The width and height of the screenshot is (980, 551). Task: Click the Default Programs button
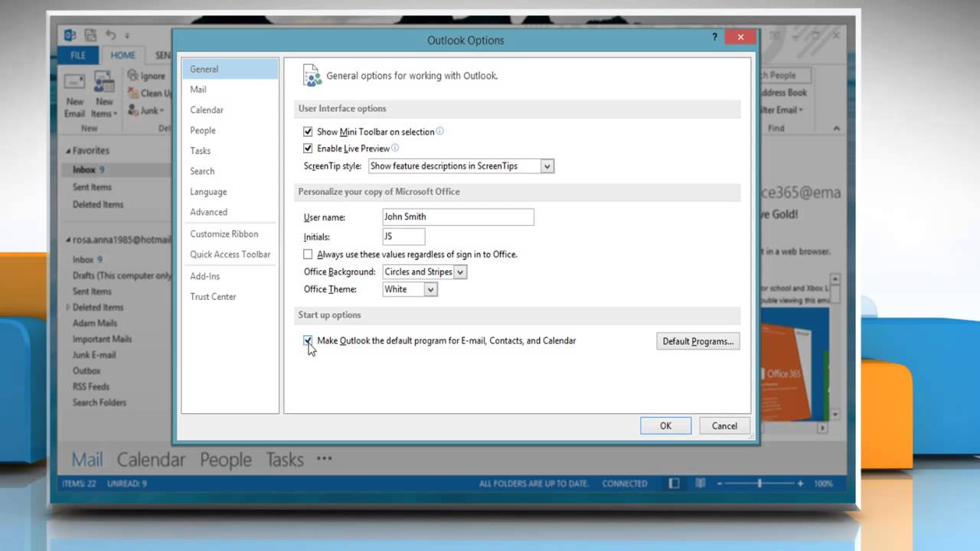697,341
